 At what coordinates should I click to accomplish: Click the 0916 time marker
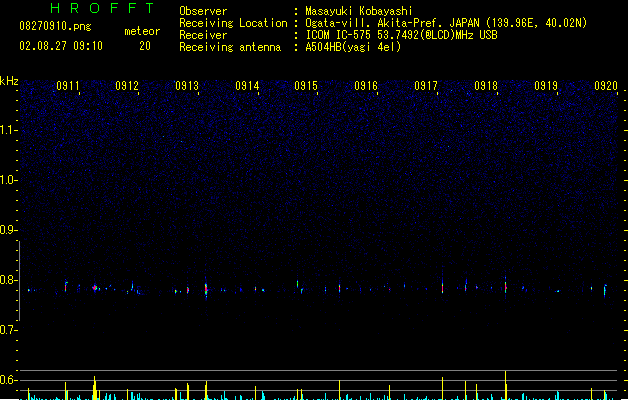366,86
